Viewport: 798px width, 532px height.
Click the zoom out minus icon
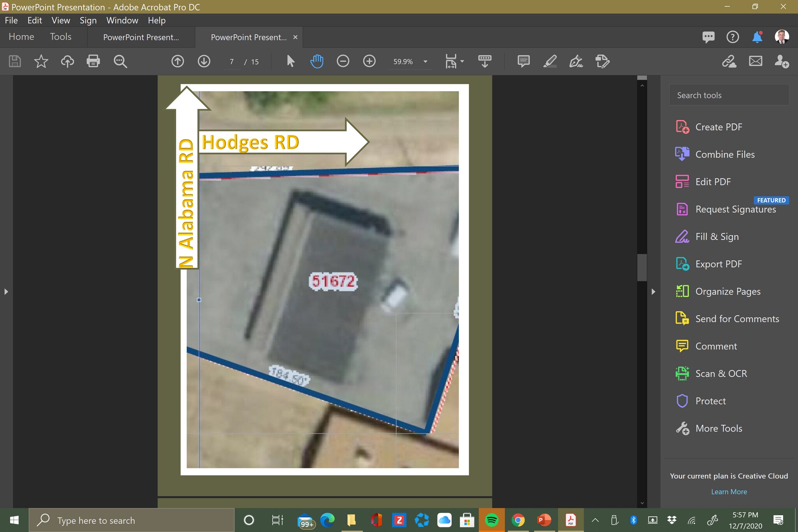pyautogui.click(x=343, y=61)
